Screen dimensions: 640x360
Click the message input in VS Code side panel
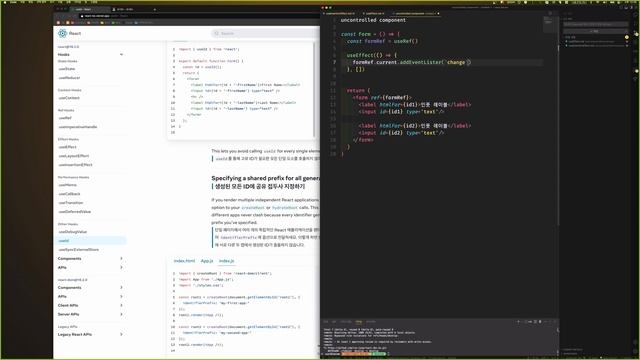point(596,24)
